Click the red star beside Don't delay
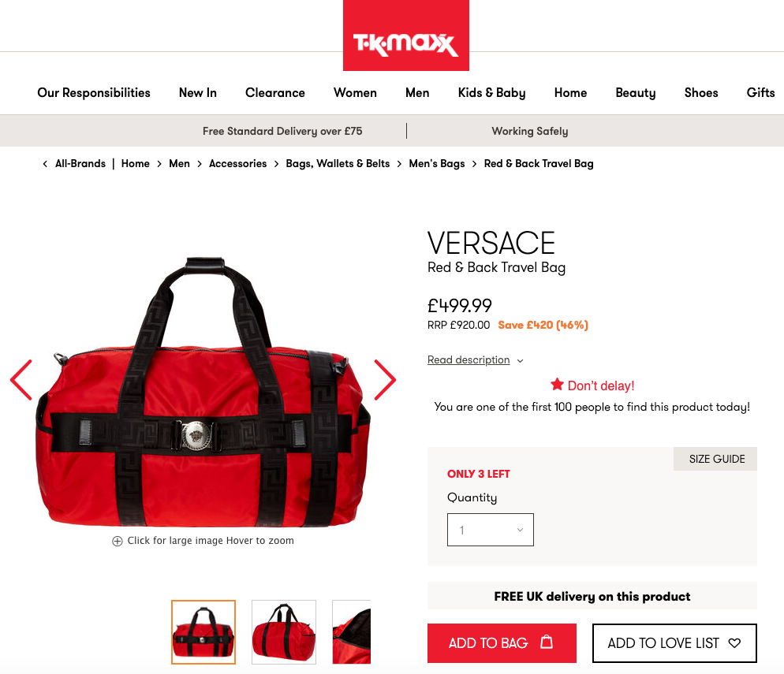 557,384
